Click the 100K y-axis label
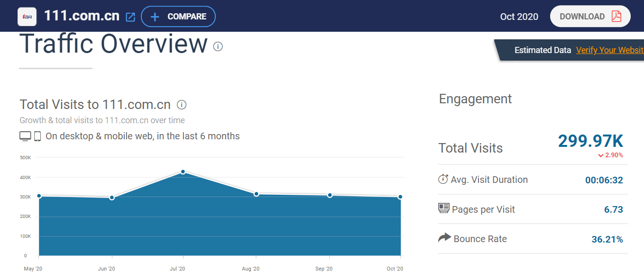The image size is (644, 280). [x=25, y=236]
